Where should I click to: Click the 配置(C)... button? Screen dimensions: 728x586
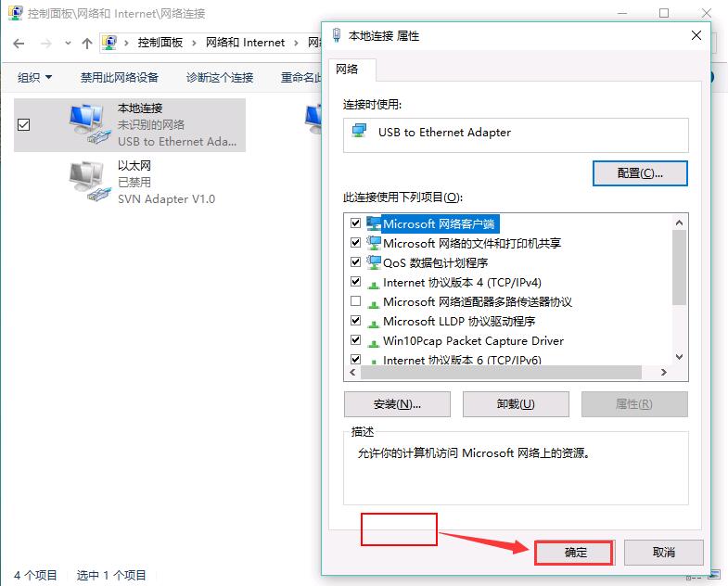640,173
